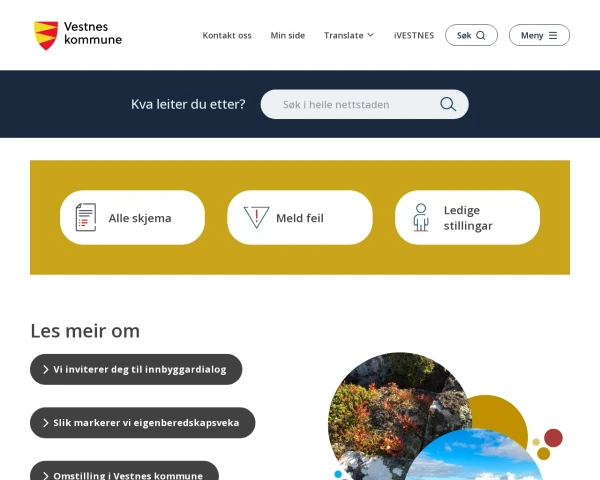Viewport: 600px width, 480px height.
Task: Open Slik markerer vi eigenberedskapsveka article
Action: pyautogui.click(x=143, y=423)
